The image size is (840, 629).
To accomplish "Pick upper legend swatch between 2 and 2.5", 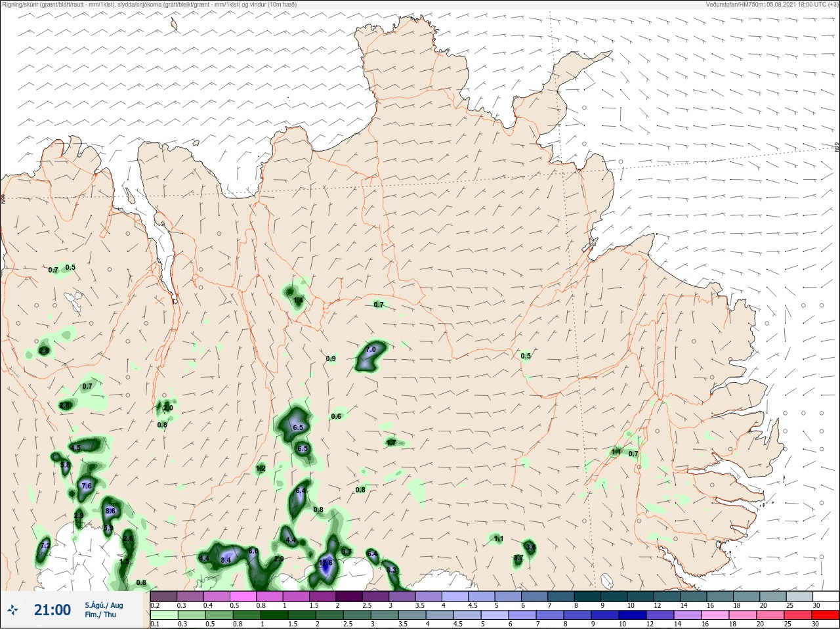I will (350, 596).
